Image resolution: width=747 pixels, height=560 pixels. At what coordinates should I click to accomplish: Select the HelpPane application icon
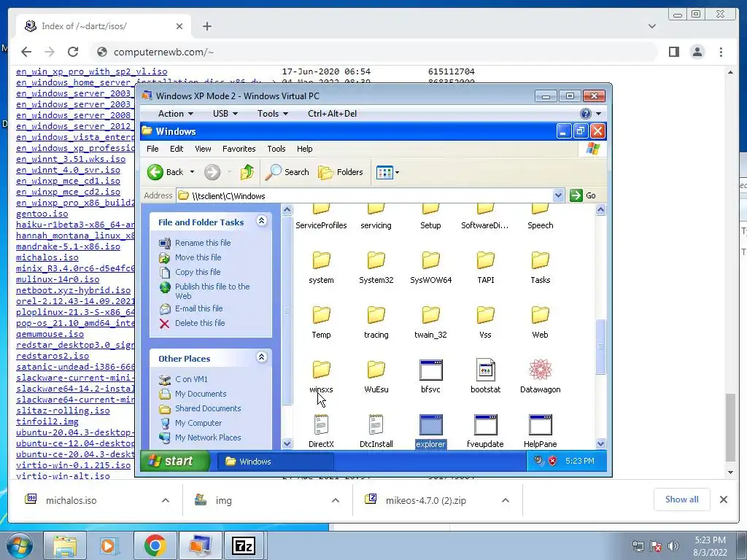click(541, 425)
